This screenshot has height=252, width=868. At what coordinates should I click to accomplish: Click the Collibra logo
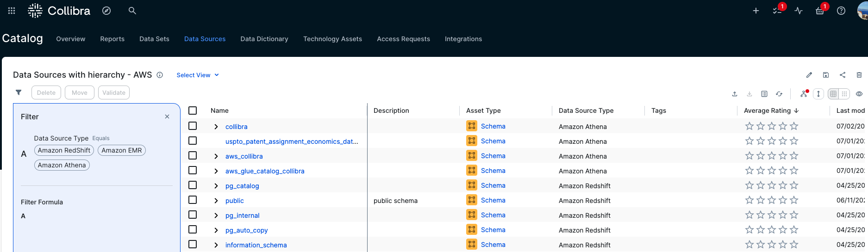[59, 11]
